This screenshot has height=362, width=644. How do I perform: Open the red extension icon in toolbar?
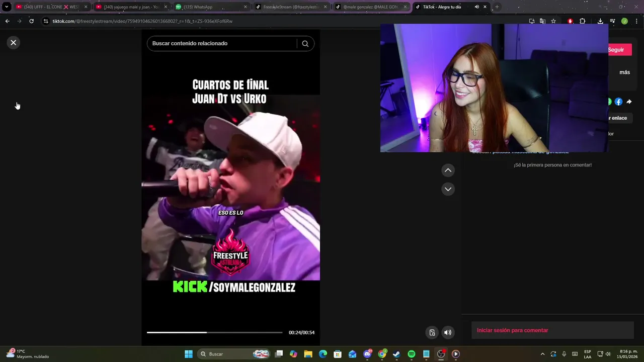click(570, 21)
